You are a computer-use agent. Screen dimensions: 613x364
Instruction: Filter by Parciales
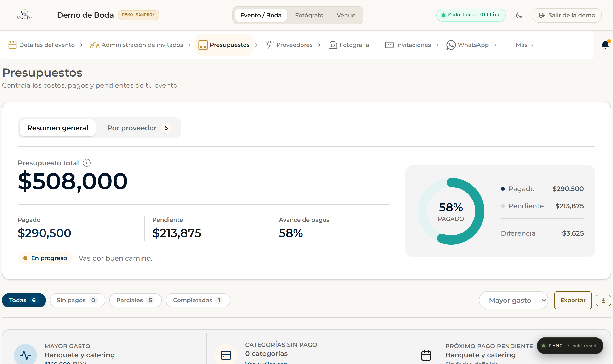point(135,300)
